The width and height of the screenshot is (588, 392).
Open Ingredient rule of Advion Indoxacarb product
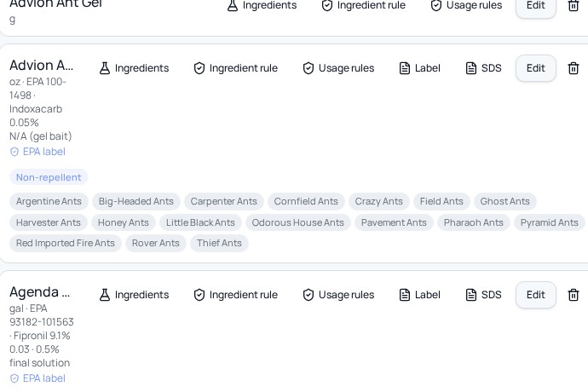point(235,68)
